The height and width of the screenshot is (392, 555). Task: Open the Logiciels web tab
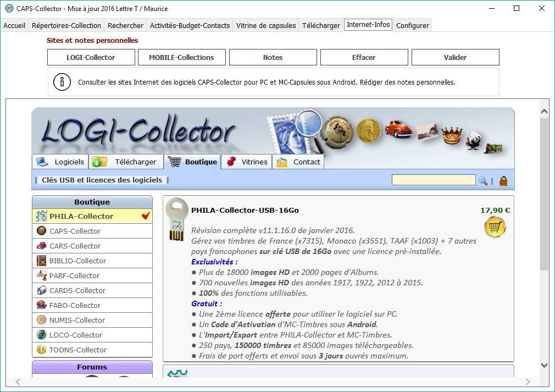click(60, 162)
